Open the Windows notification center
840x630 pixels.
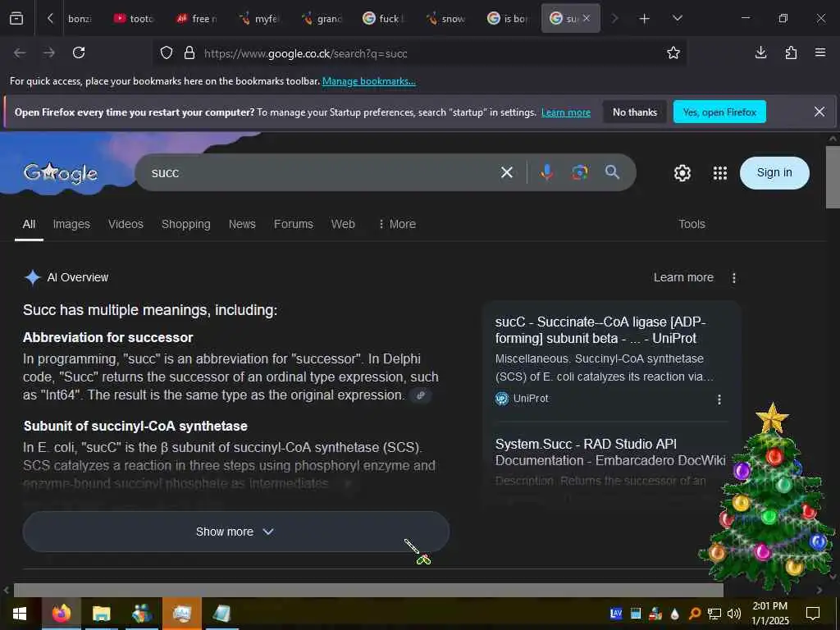[813, 614]
